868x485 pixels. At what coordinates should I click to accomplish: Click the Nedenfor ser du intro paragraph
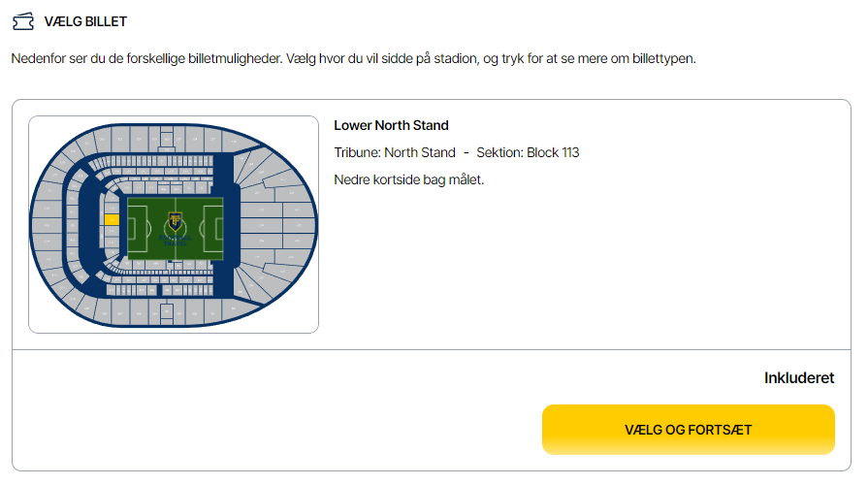pyautogui.click(x=353, y=59)
